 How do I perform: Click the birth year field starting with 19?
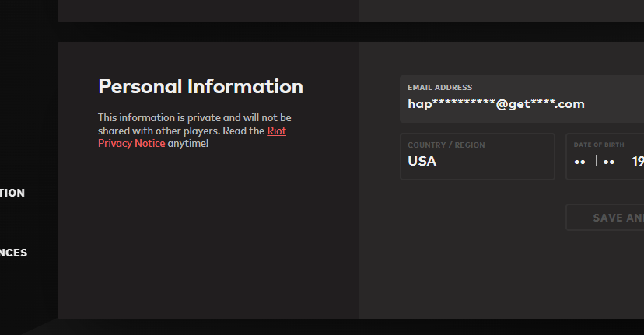[637, 162]
